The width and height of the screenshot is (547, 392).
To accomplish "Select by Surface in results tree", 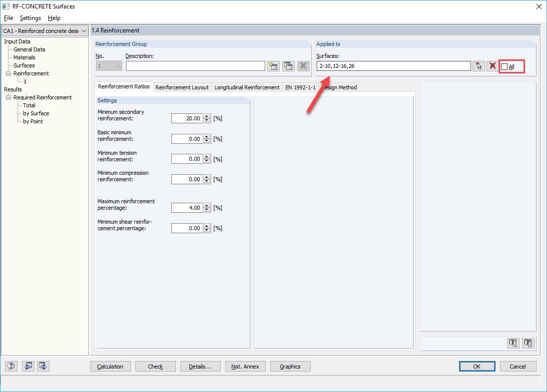I will (36, 113).
